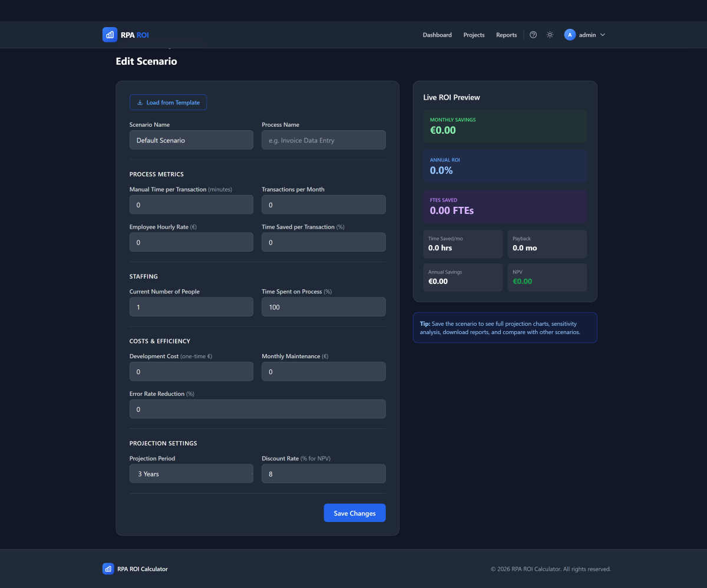Click the Process Name placeholder field

(x=323, y=140)
